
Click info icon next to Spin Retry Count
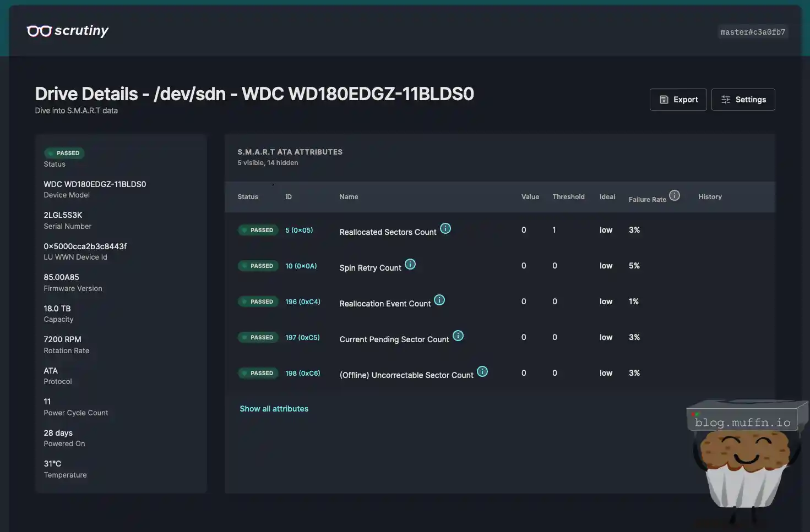[410, 264]
